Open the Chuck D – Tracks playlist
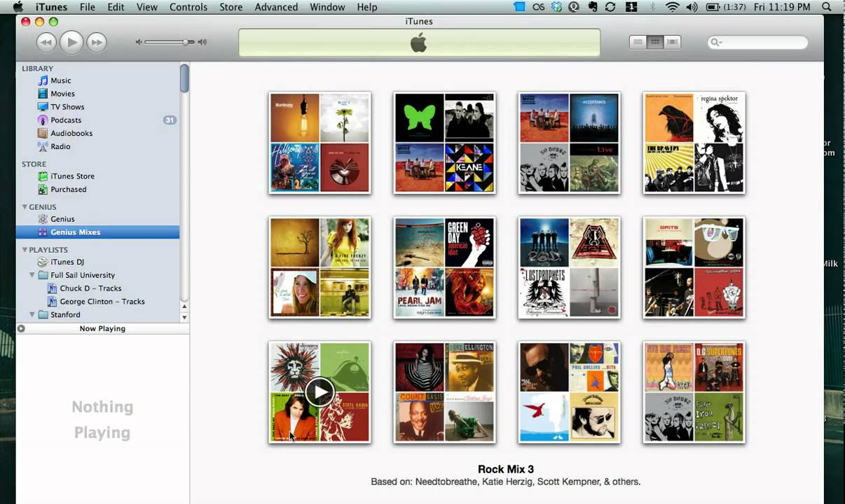 point(90,288)
